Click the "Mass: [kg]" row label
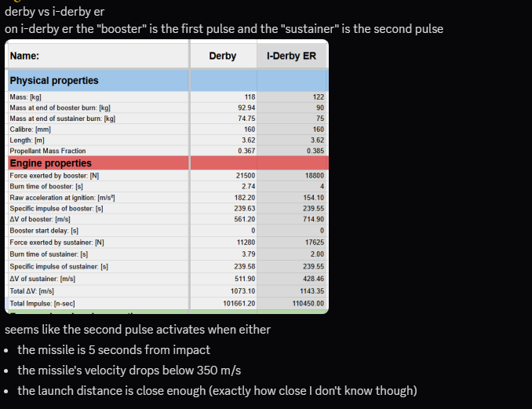The image size is (532, 409). point(25,97)
